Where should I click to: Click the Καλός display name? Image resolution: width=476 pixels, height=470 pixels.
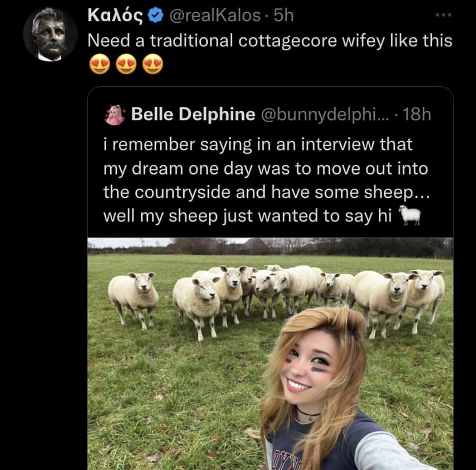point(115,15)
